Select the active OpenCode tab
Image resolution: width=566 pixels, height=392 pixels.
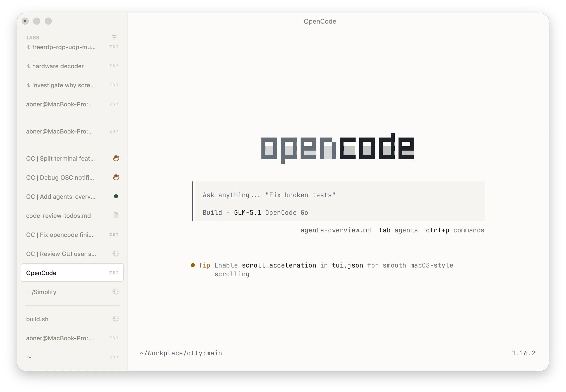pyautogui.click(x=72, y=273)
